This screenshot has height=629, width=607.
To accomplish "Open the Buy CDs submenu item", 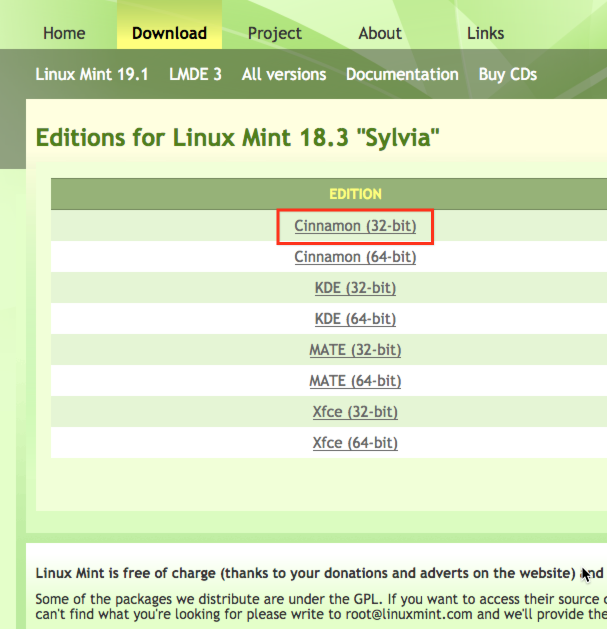I will 508,74.
